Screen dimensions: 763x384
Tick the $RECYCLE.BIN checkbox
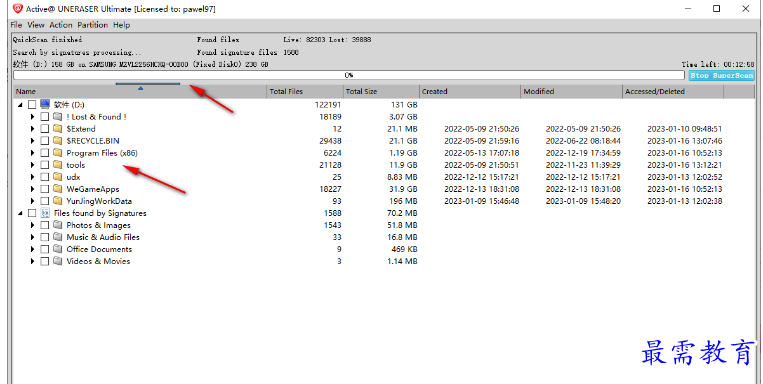(44, 141)
